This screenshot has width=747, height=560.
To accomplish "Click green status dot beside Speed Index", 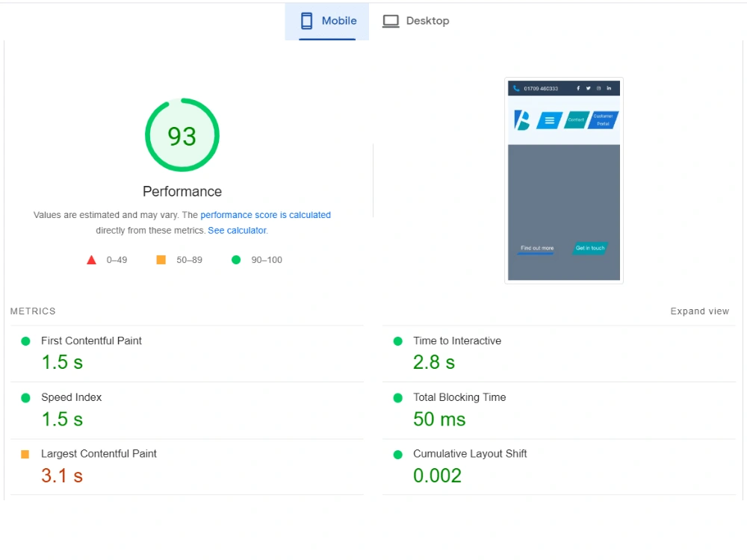I will 25,398.
